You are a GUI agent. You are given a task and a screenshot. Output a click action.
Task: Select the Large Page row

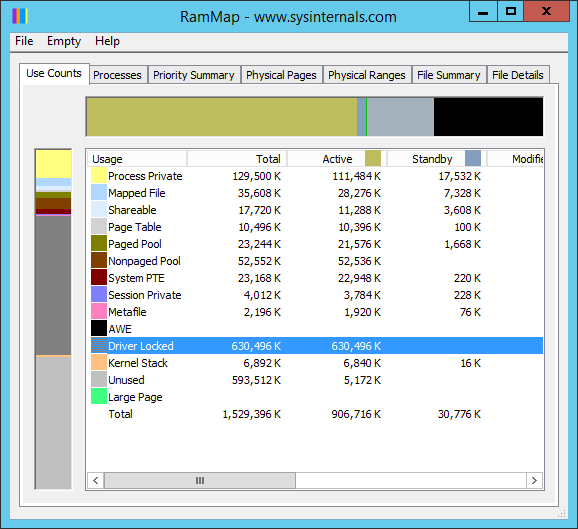click(315, 397)
